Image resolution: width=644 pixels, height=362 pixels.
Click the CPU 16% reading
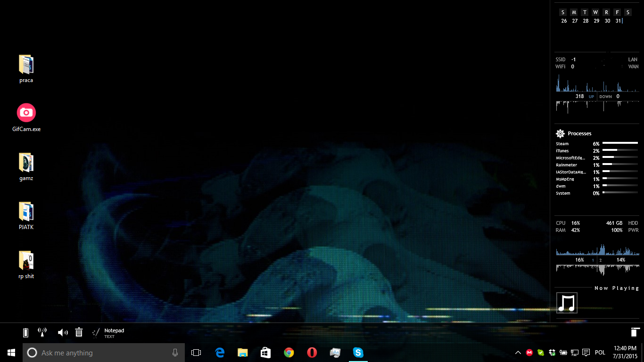click(x=568, y=223)
